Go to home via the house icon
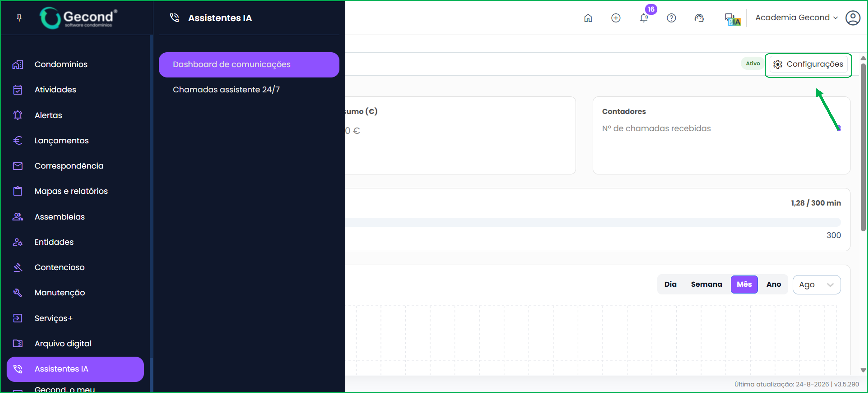868x393 pixels. pyautogui.click(x=588, y=18)
